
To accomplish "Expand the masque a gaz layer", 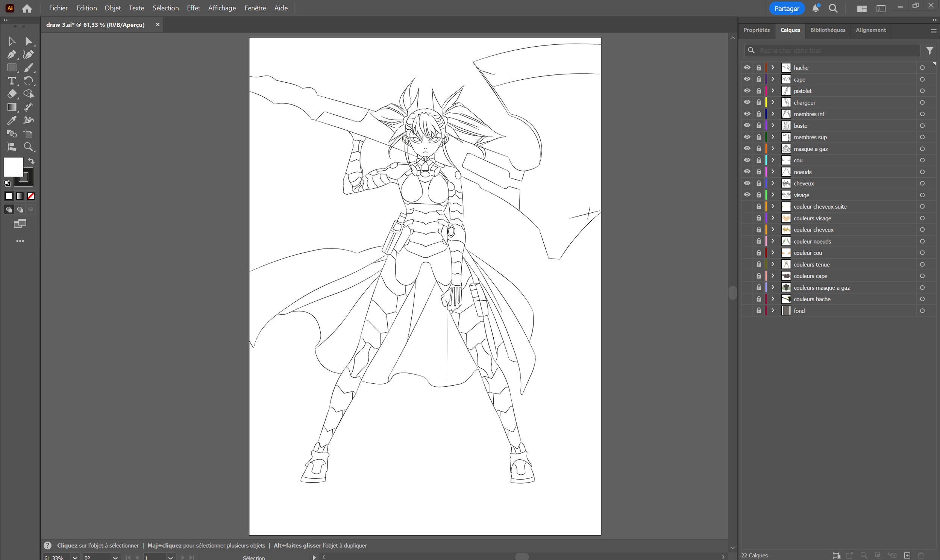I will tap(772, 148).
